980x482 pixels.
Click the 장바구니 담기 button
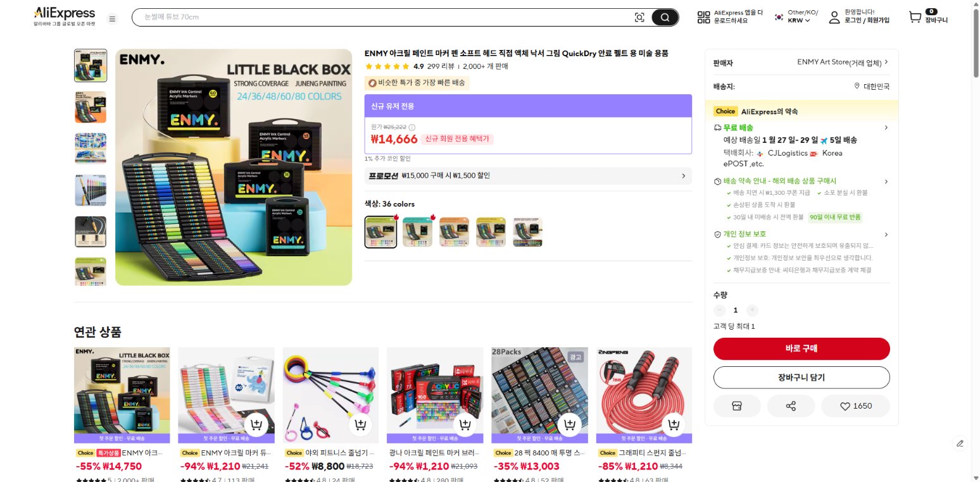pyautogui.click(x=801, y=377)
